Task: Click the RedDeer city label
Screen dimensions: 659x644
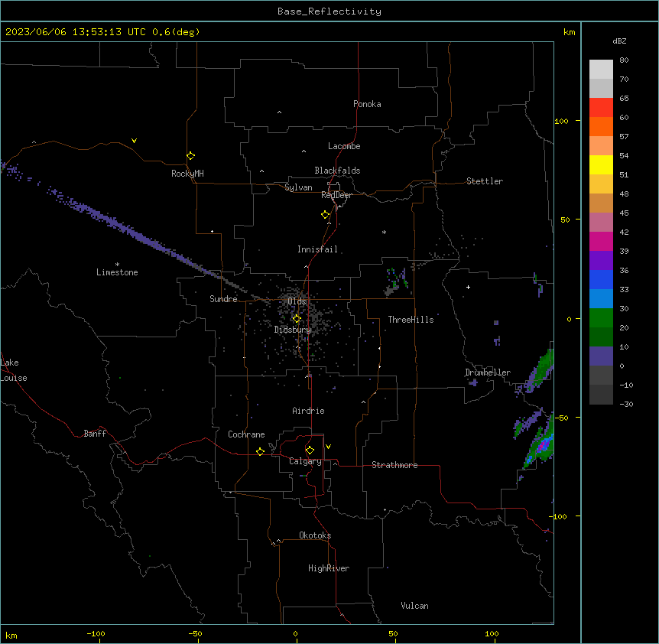Action: pos(336,195)
